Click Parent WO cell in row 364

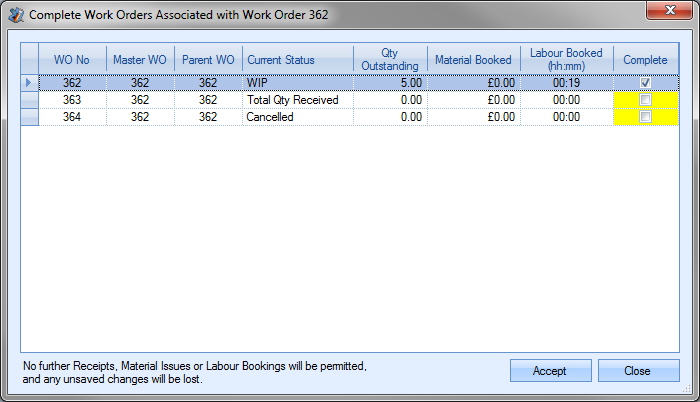tap(208, 117)
